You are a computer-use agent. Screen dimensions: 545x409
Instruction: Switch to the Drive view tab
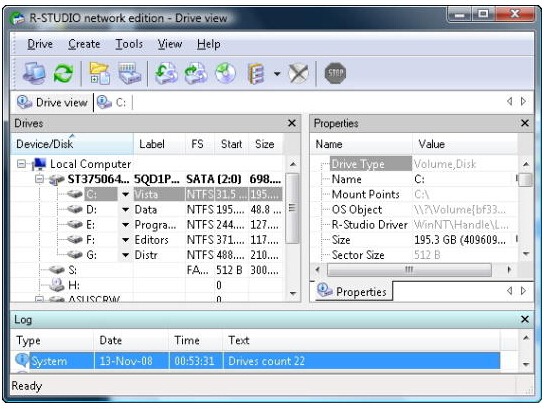(x=52, y=103)
